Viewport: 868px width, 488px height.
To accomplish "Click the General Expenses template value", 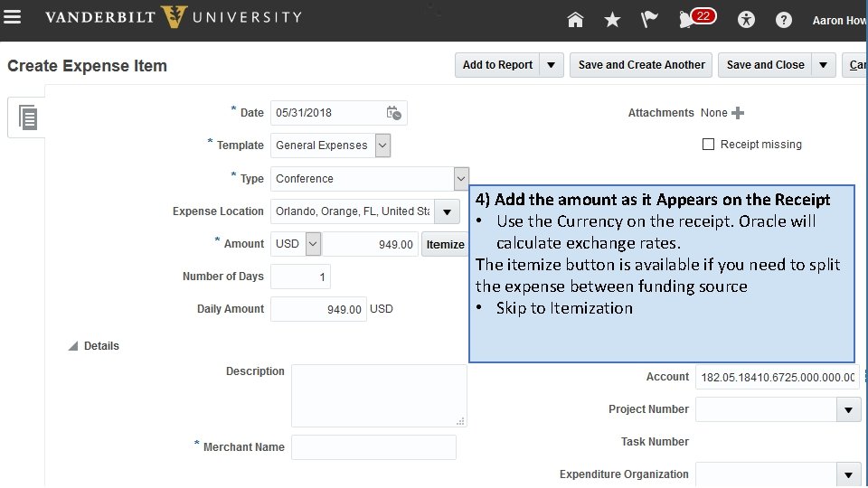I will tap(323, 145).
